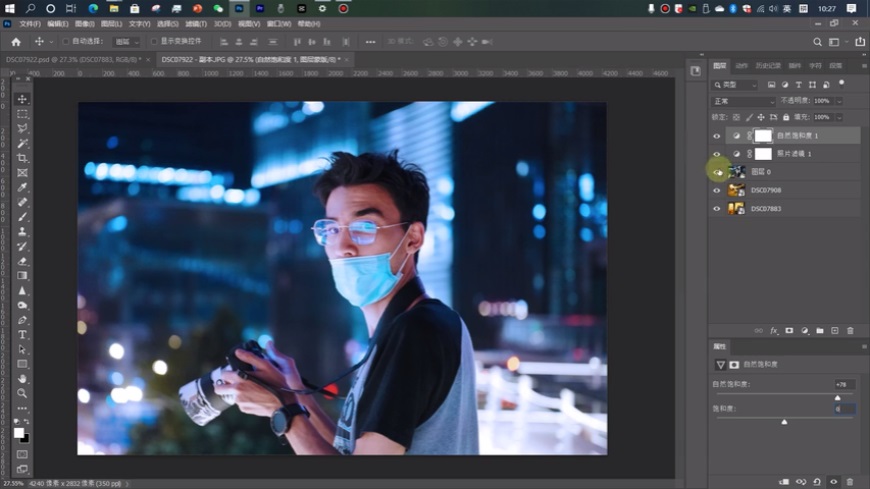870x489 pixels.
Task: Expand the opacity 不透明度 dropdown arrow
Action: [x=839, y=101]
